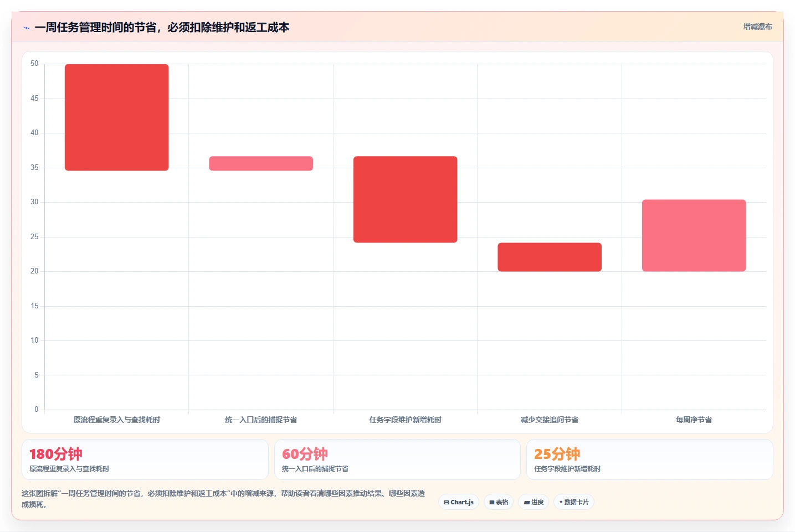
Task: Click the y-axis tick value 35
Action: [34, 167]
